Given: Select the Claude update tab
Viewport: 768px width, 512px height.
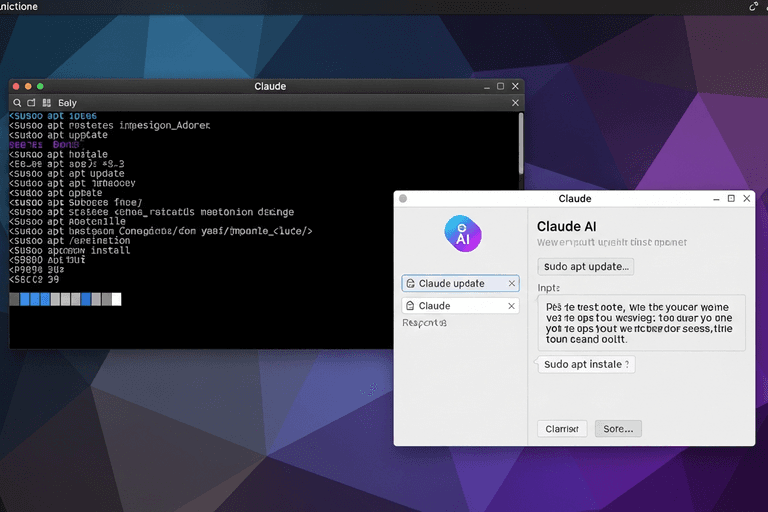Looking at the screenshot, I should 460,283.
